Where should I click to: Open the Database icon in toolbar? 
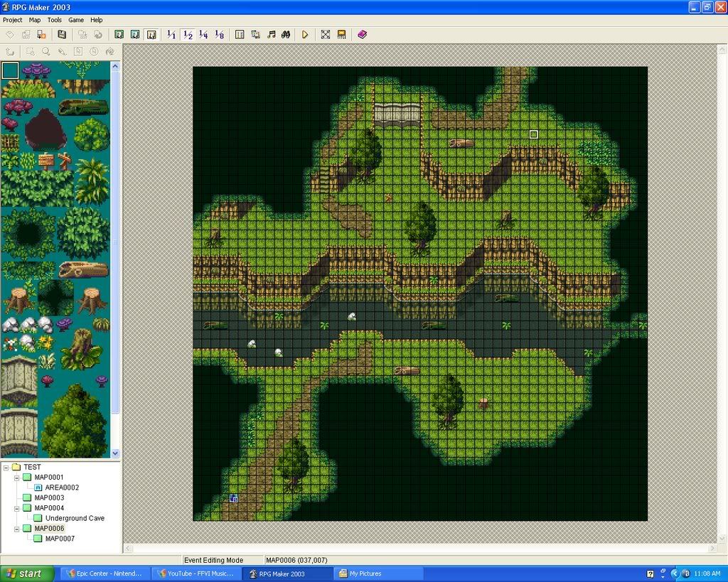(240, 34)
